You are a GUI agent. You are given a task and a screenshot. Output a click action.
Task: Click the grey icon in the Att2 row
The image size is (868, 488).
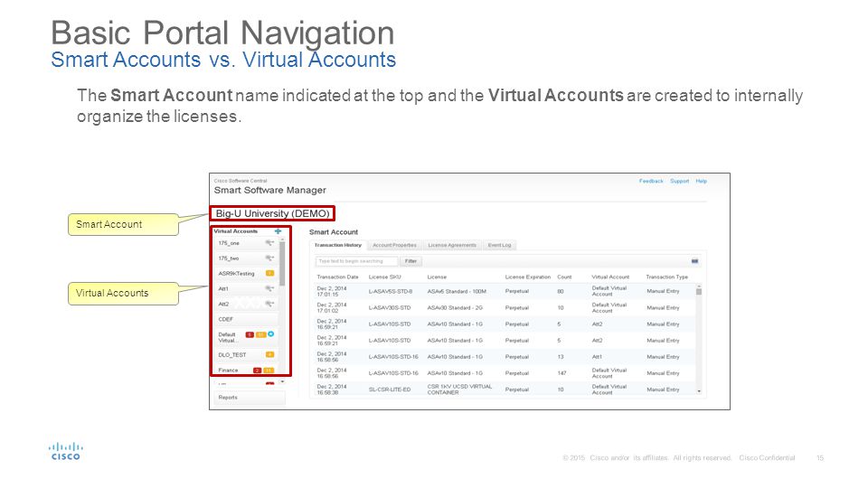[269, 304]
